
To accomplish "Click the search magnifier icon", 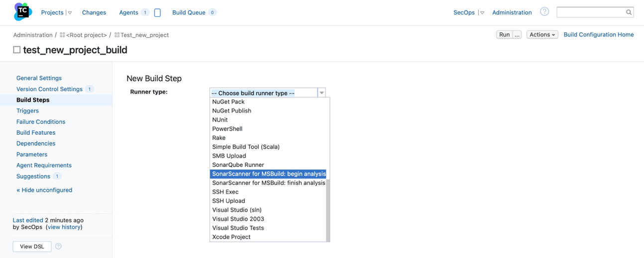I will 629,12.
